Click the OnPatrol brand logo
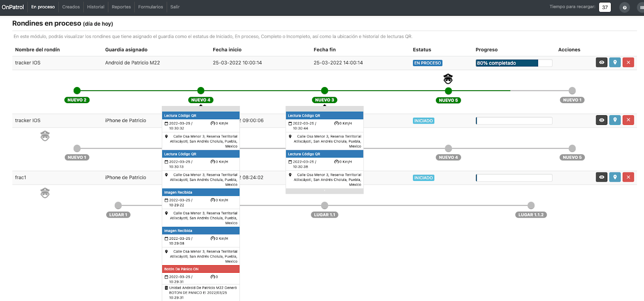Screen dimensions: 644x301 point(13,7)
